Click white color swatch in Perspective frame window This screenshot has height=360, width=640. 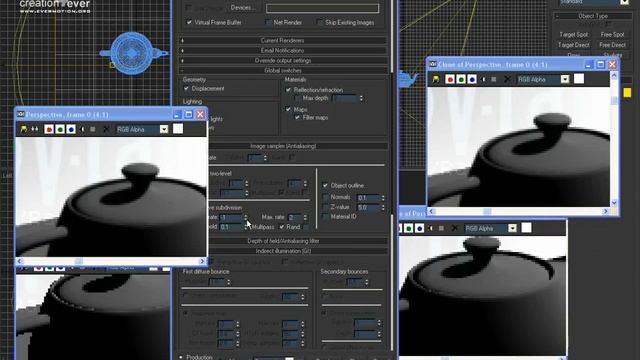178,129
